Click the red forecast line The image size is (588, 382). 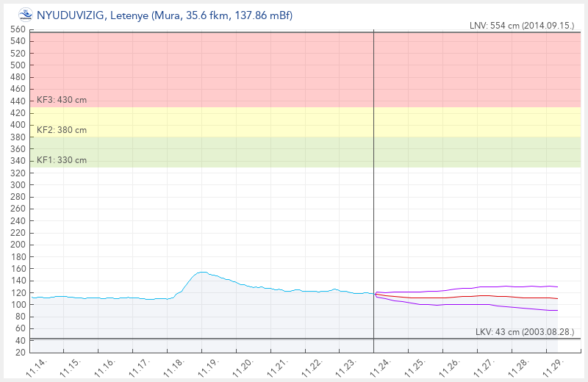(470, 296)
